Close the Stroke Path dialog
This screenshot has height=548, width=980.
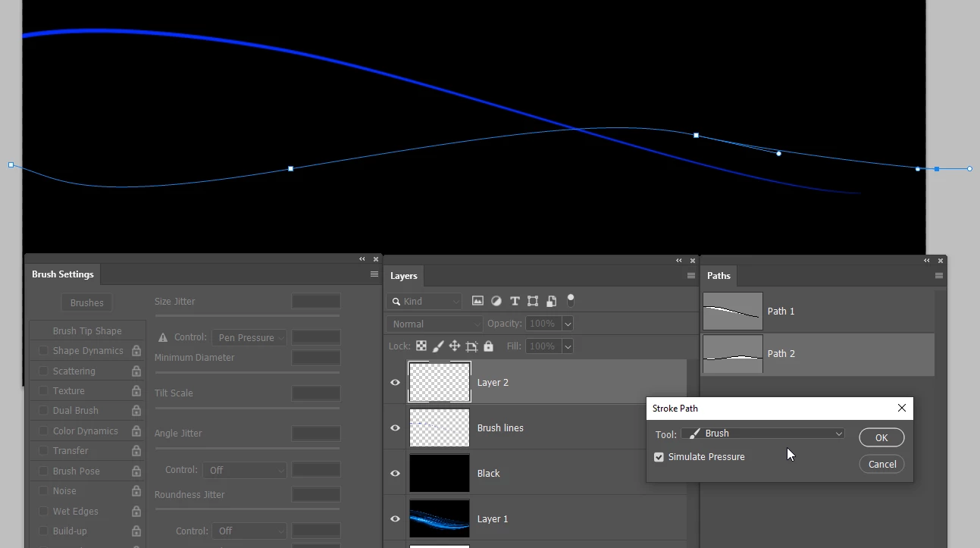902,408
